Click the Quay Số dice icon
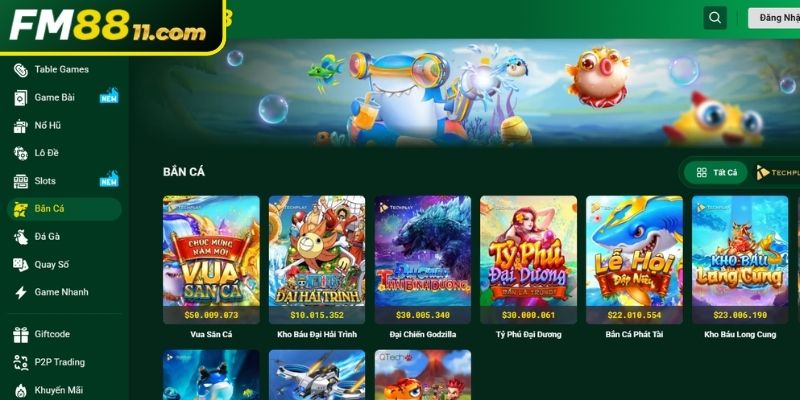This screenshot has width=800, height=400. tap(20, 264)
